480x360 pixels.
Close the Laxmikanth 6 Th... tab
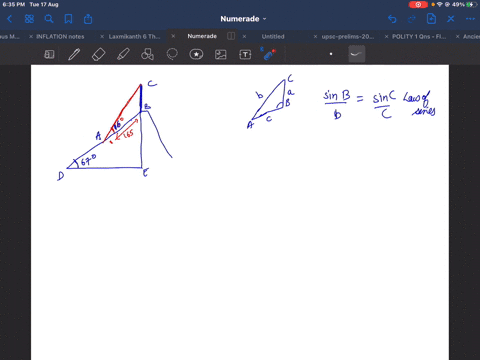pyautogui.click(x=102, y=37)
